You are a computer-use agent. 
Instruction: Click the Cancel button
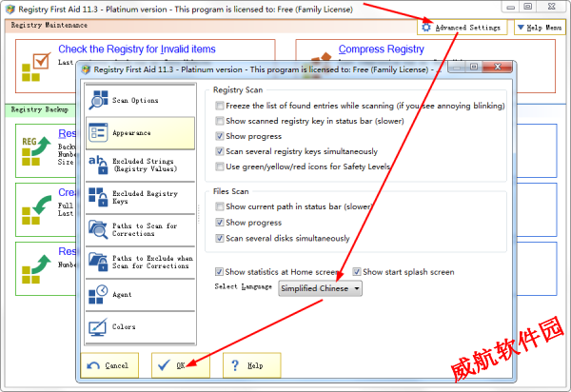click(x=109, y=365)
